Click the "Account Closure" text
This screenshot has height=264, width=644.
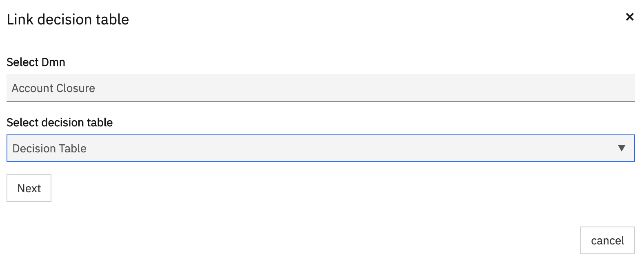pyautogui.click(x=53, y=88)
